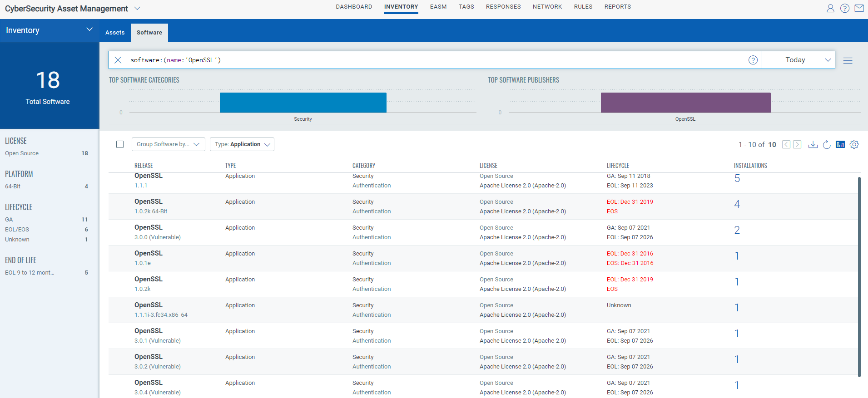
Task: Expand the Inventory sidebar dropdown
Action: click(89, 29)
